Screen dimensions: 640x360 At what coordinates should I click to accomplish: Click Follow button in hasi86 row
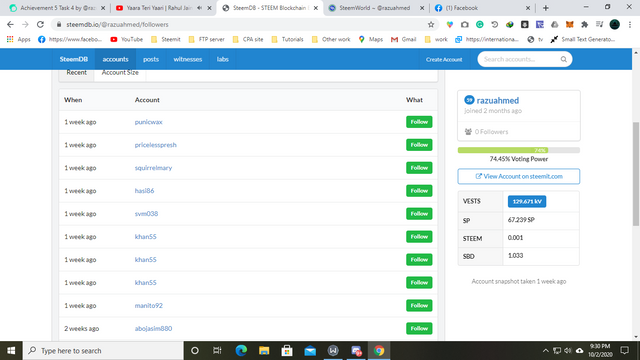pos(419,191)
